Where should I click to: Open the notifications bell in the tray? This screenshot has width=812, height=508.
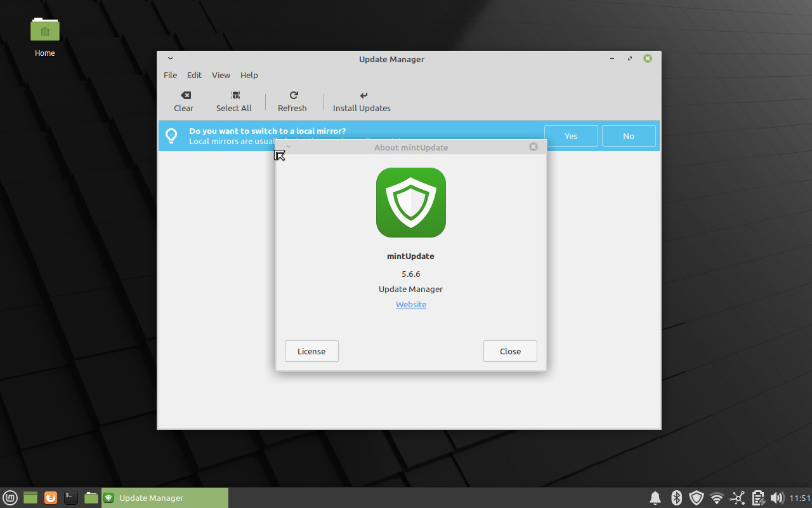click(655, 498)
